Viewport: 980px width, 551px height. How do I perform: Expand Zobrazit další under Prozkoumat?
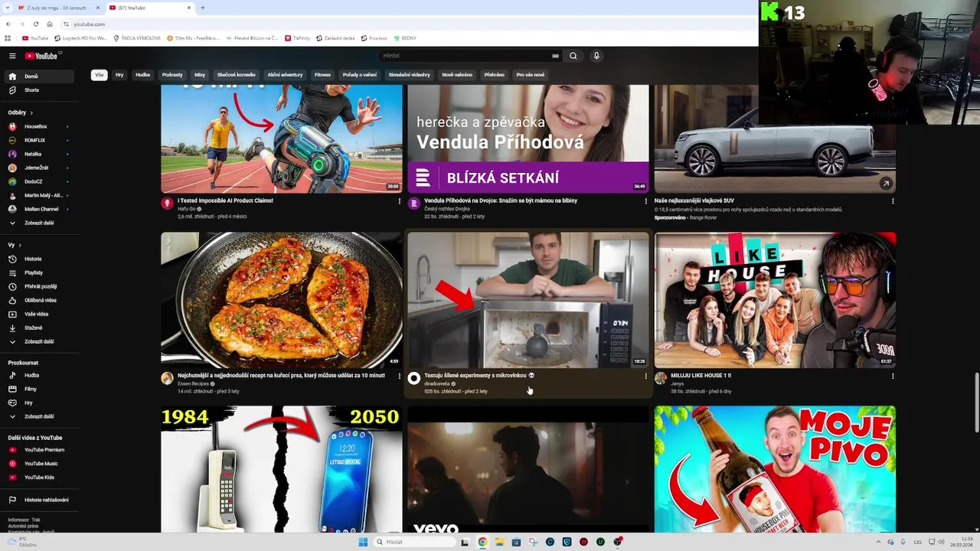pos(38,417)
